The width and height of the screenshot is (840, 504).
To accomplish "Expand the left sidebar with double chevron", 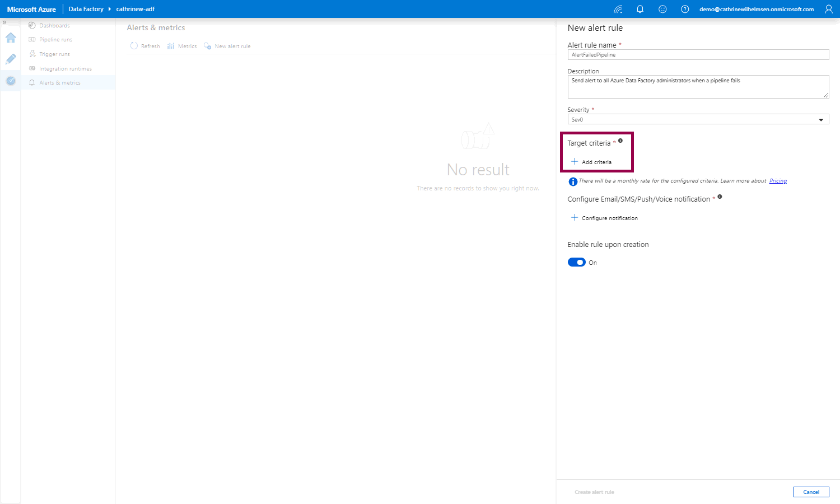I will pos(4,22).
